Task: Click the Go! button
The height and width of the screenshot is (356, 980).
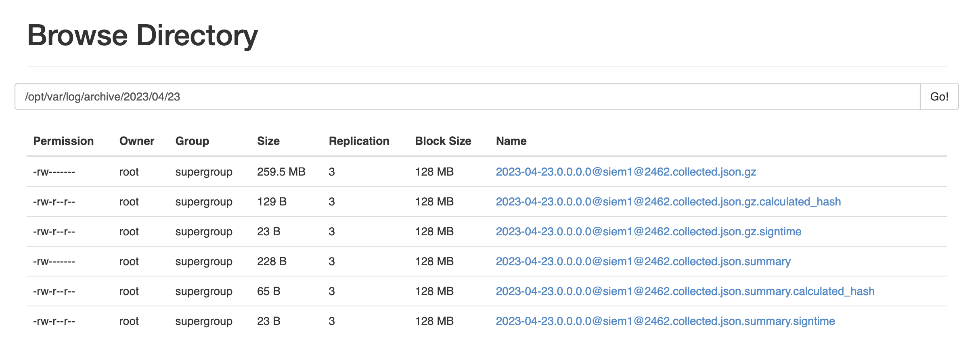Action: [x=939, y=96]
